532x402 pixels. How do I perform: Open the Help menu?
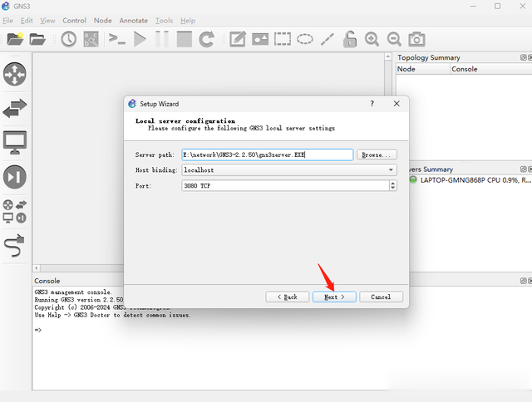188,21
